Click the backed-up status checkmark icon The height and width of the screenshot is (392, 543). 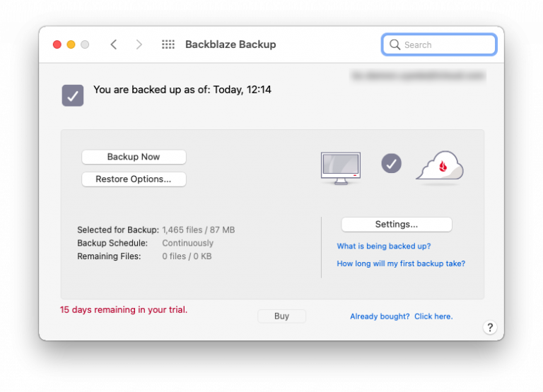(x=73, y=95)
